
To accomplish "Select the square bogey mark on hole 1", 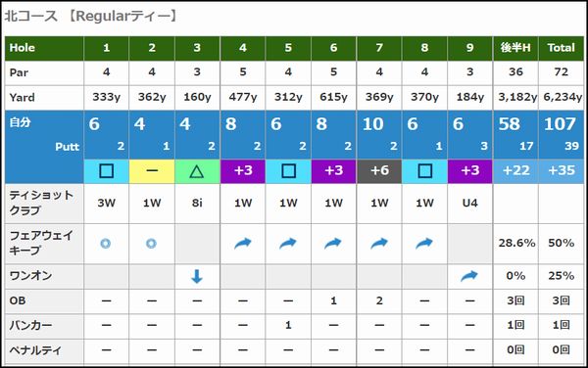I will 106,171.
